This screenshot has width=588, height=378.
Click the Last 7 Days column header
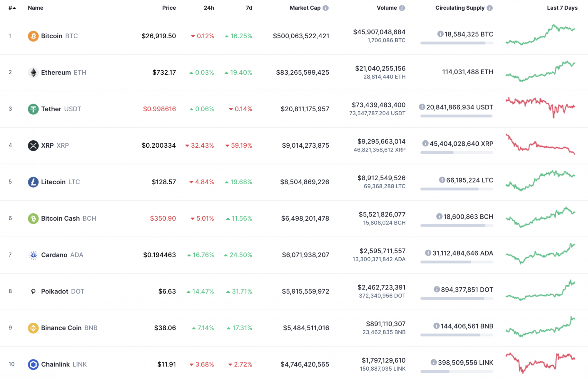tap(562, 8)
